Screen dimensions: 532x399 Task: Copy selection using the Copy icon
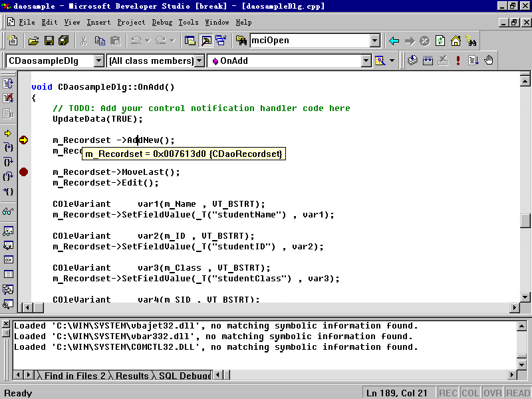[100, 41]
